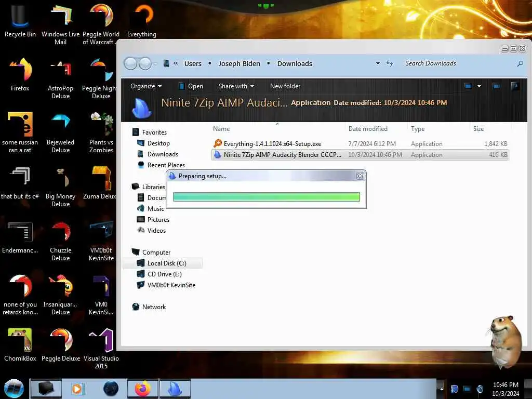Open Insaniquarium Deluxe desktop icon

click(x=60, y=295)
